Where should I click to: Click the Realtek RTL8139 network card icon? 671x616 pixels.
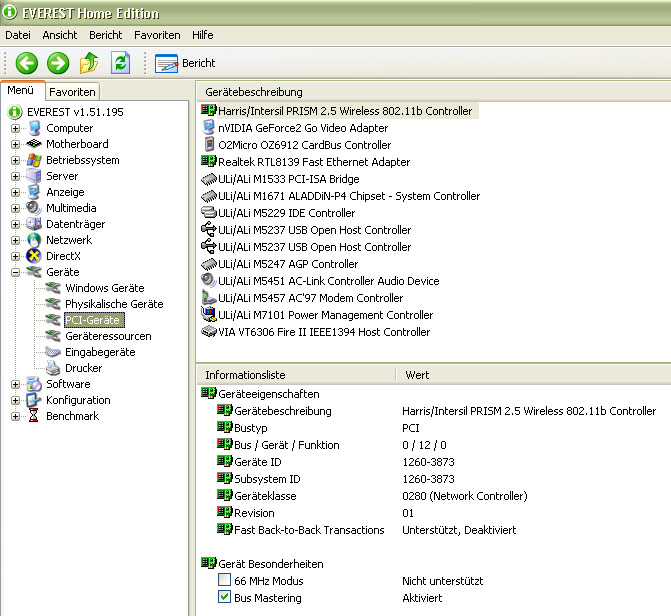tap(209, 161)
